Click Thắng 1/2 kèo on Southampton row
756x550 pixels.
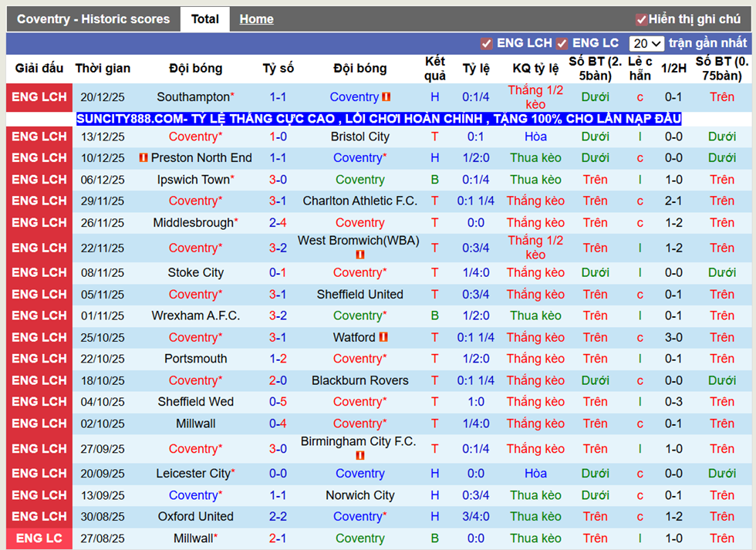point(535,97)
